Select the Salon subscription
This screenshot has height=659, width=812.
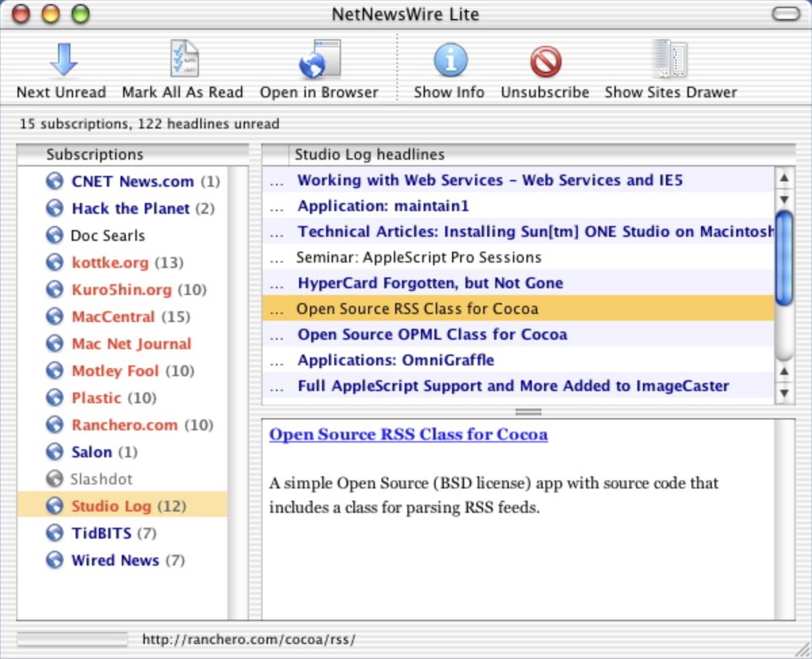click(123, 452)
